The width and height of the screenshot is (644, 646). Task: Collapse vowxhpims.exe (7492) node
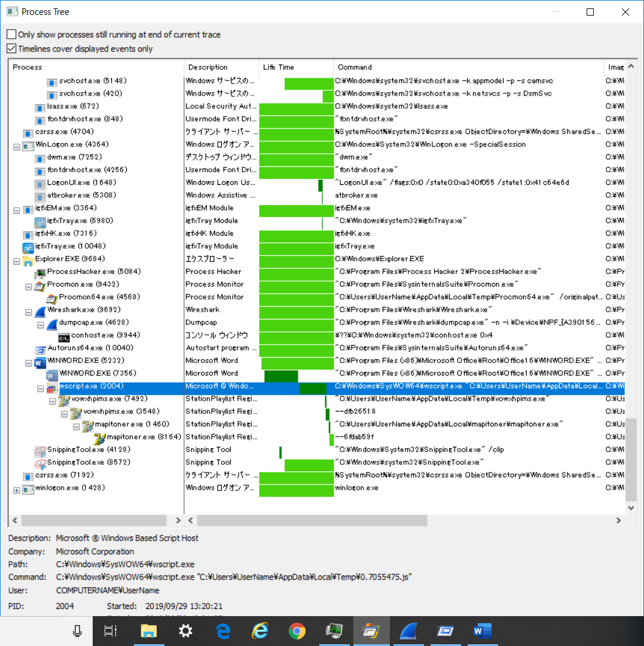[52, 401]
